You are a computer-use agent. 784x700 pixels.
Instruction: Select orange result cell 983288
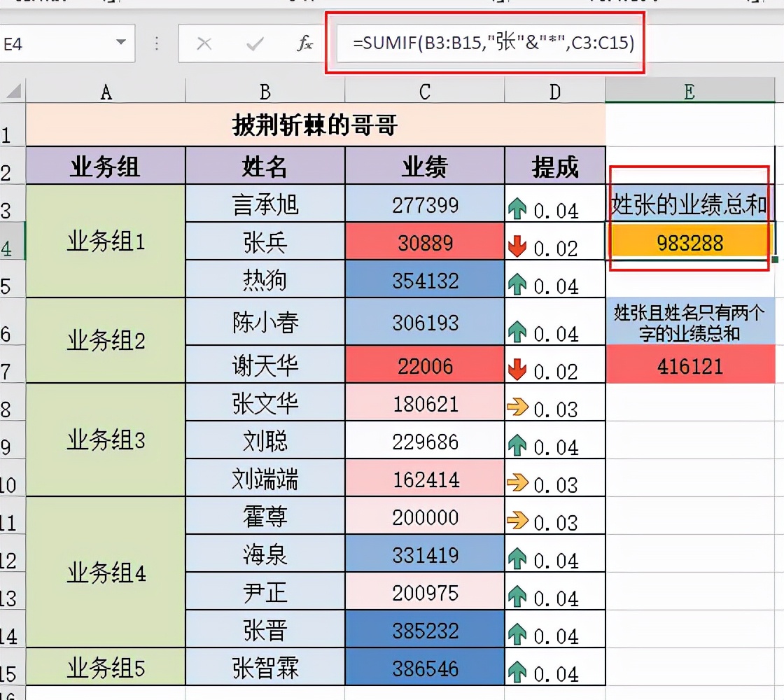(x=690, y=242)
